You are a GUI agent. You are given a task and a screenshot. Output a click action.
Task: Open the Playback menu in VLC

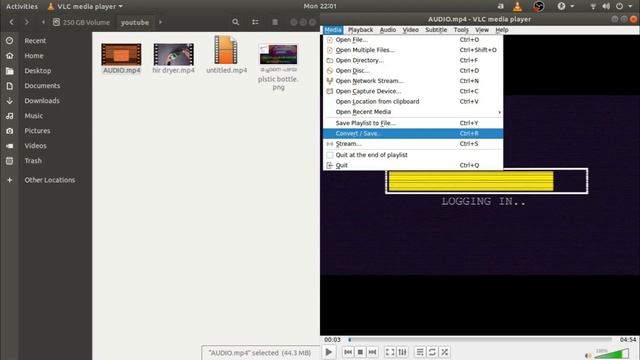pos(360,30)
